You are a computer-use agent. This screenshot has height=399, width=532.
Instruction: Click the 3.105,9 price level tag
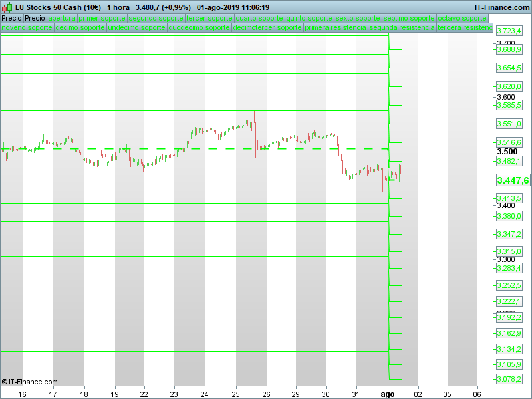(x=509, y=364)
